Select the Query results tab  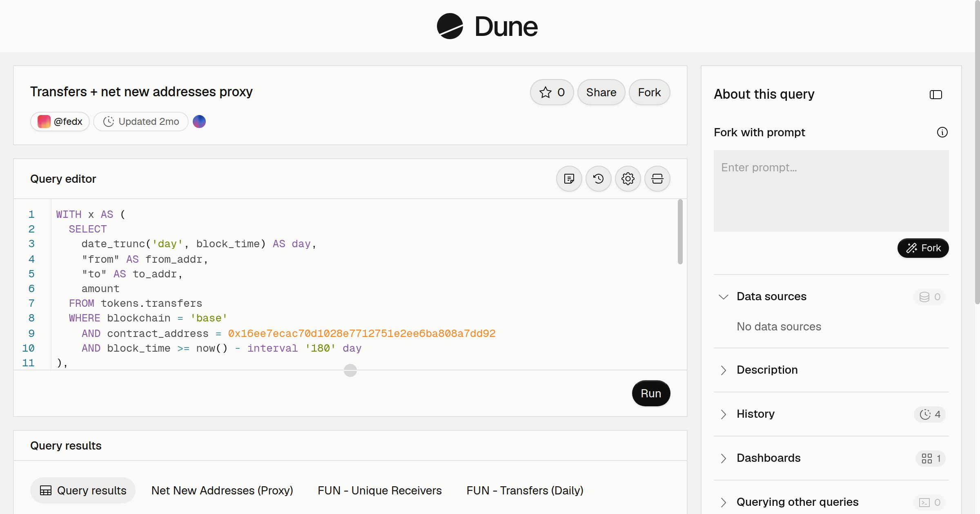83,490
